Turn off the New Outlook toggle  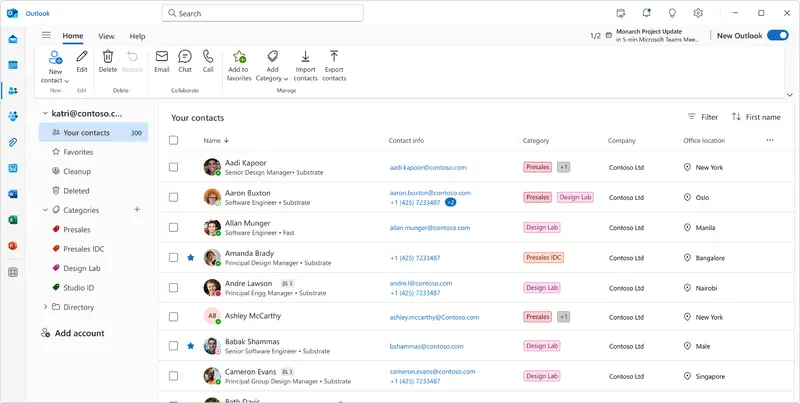(777, 35)
